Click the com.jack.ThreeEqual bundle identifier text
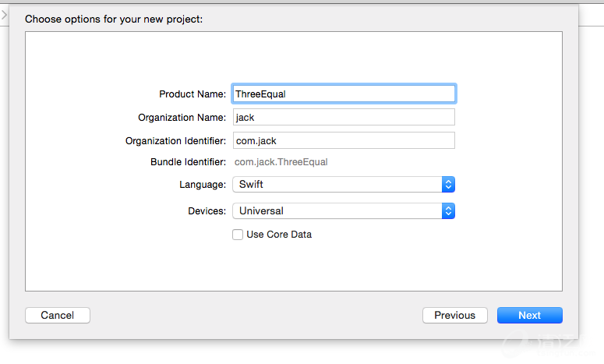This screenshot has width=604, height=364. (281, 162)
